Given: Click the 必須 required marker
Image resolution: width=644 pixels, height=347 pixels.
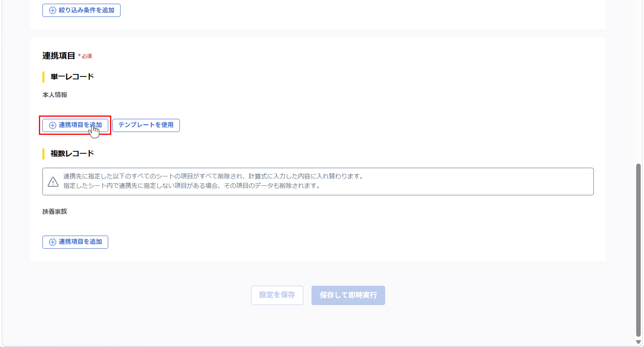Looking at the screenshot, I should coord(85,56).
